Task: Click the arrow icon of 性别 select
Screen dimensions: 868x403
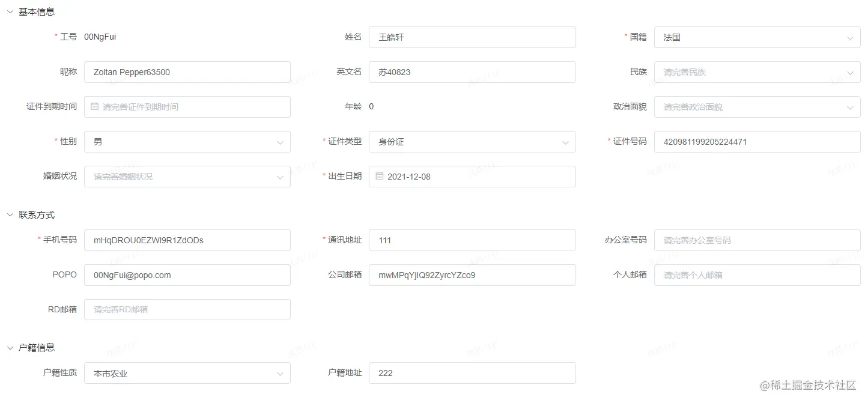Action: coord(280,142)
